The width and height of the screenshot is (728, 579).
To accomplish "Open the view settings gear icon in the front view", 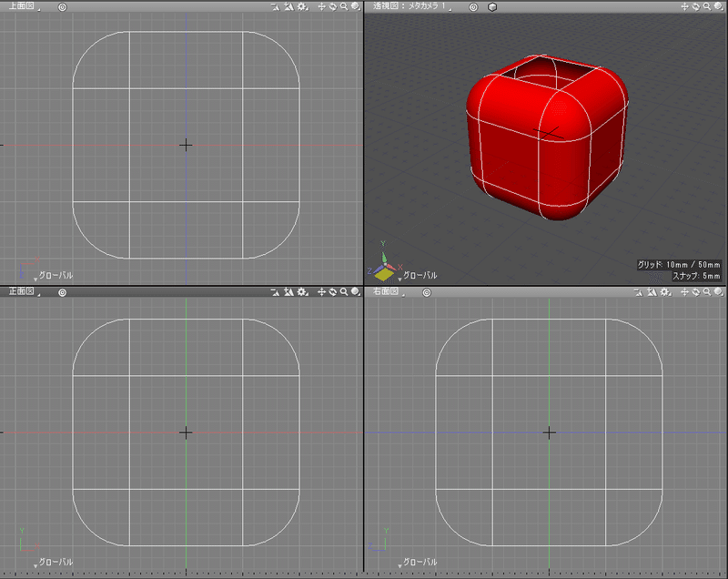I will 302,293.
